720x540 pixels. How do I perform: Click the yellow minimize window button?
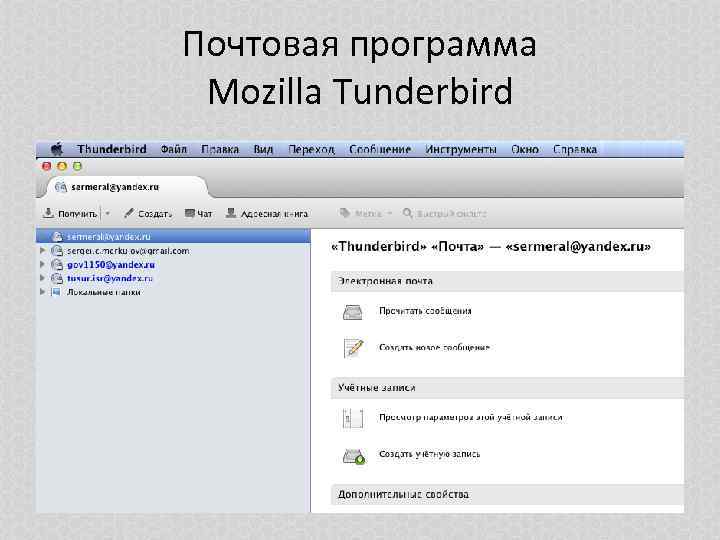[x=62, y=166]
